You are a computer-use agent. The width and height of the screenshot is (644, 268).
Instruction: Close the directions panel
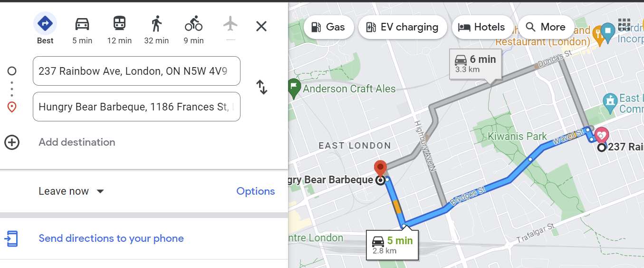click(x=261, y=26)
